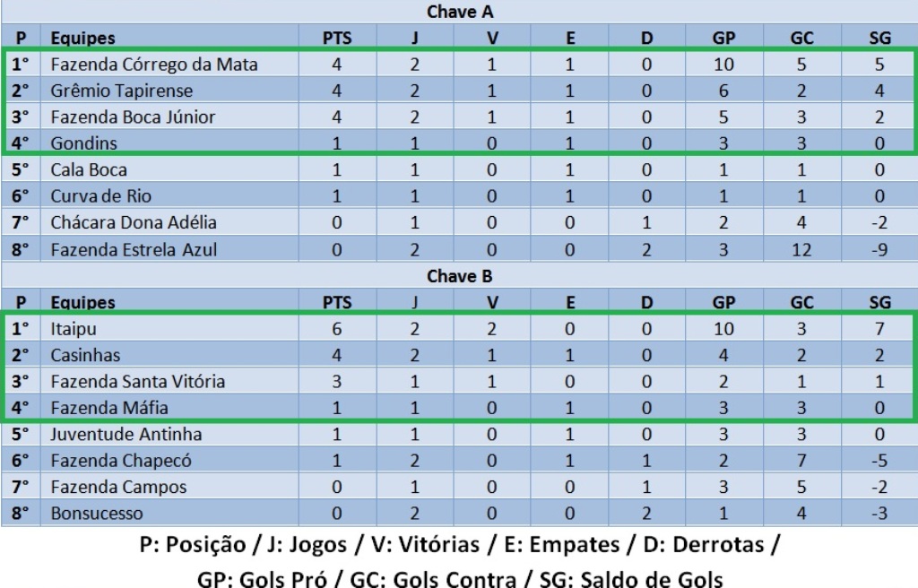
Task: Click the 'Chave A' group title
Action: (x=460, y=13)
